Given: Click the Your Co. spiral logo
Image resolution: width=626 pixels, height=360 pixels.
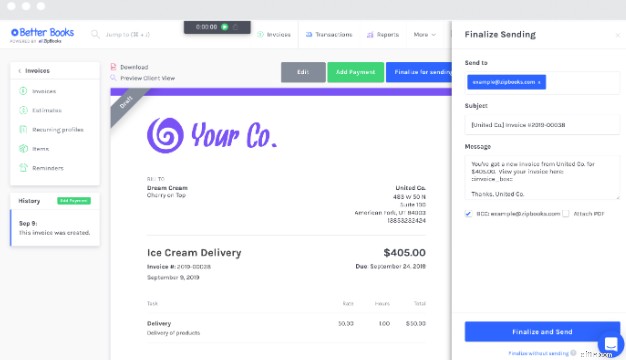Looking at the screenshot, I should tap(165, 135).
